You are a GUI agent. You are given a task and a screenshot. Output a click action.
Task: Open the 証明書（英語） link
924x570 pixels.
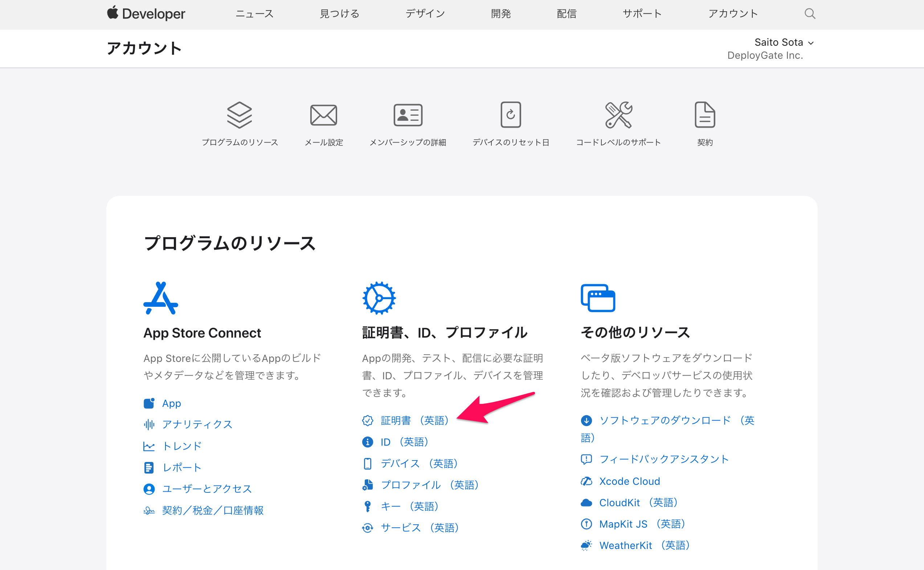pos(414,420)
